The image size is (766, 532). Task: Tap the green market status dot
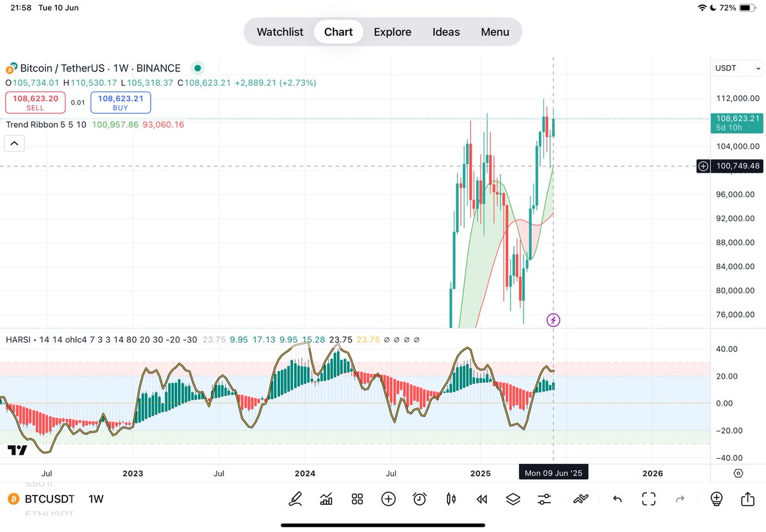[198, 68]
